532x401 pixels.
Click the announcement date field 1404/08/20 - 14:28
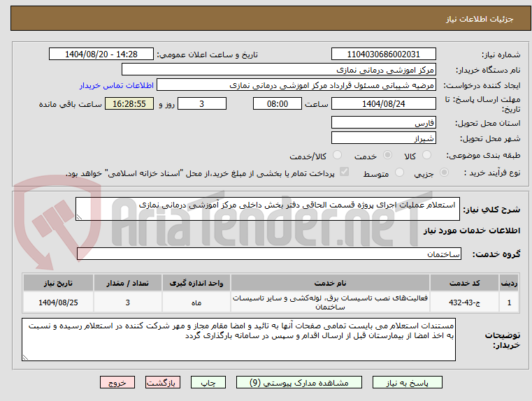coord(101,54)
